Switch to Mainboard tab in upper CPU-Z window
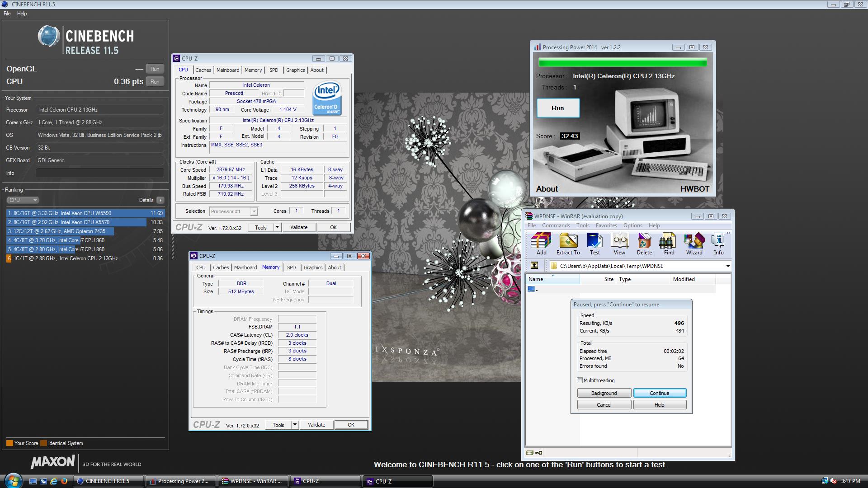Viewport: 868px width, 488px height. click(x=228, y=70)
